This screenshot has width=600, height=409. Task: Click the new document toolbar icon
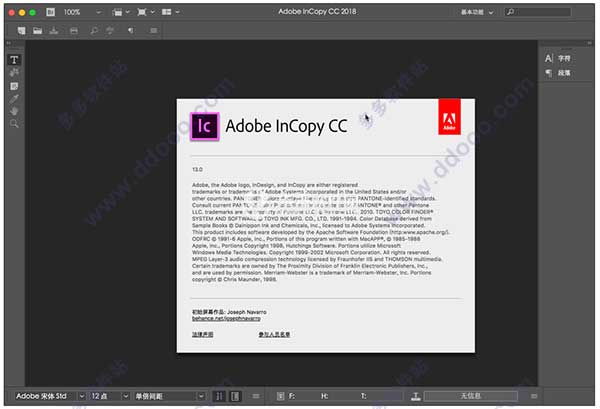(21, 30)
